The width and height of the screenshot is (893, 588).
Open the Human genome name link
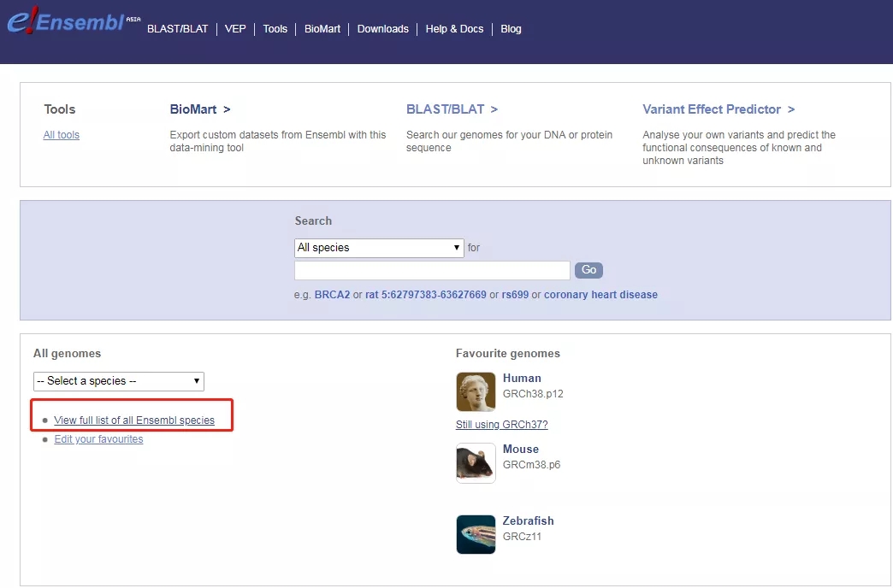click(x=523, y=378)
